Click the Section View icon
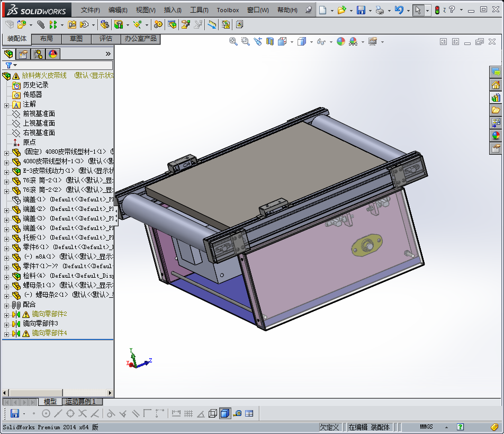The image size is (504, 434). tap(270, 41)
